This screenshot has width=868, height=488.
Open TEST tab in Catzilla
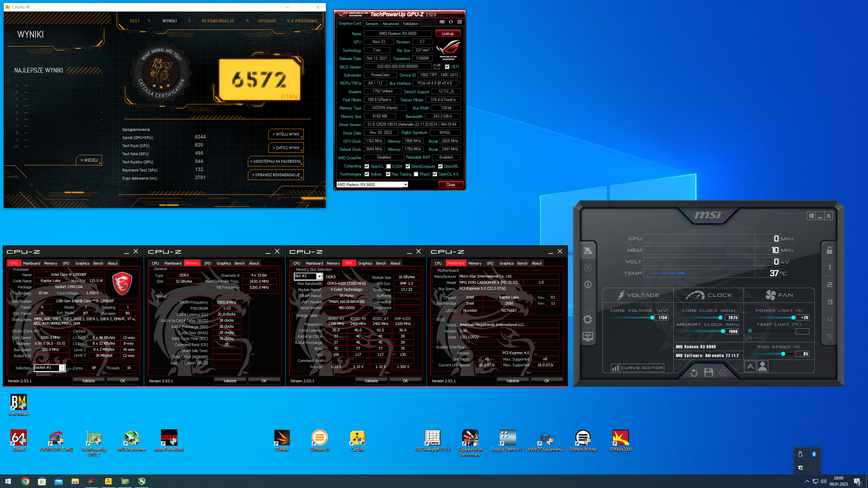(x=135, y=21)
